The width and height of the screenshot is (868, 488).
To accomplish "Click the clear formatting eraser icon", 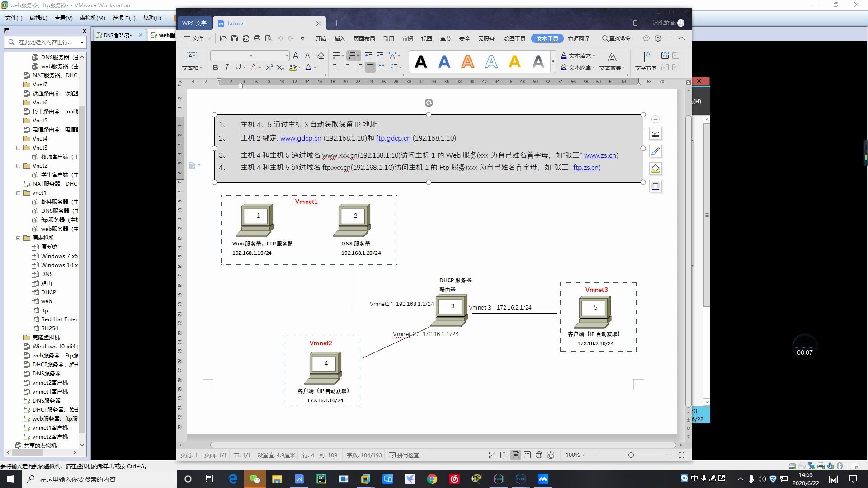I will 320,56.
